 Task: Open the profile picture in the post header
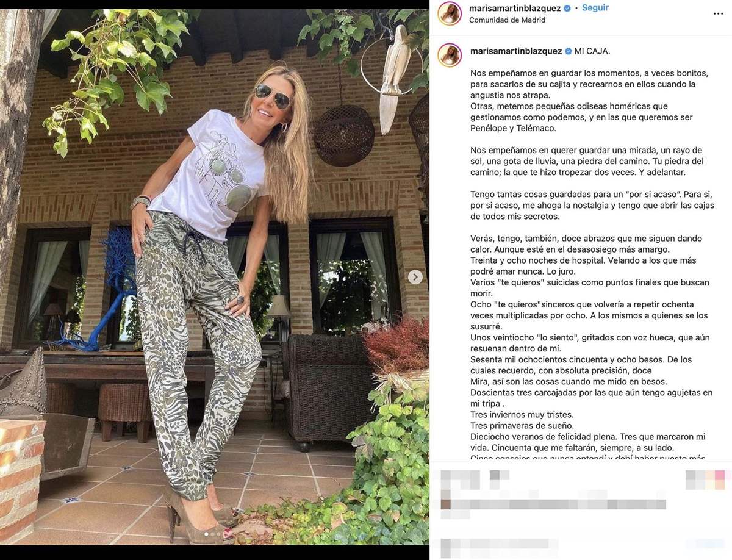tap(450, 13)
